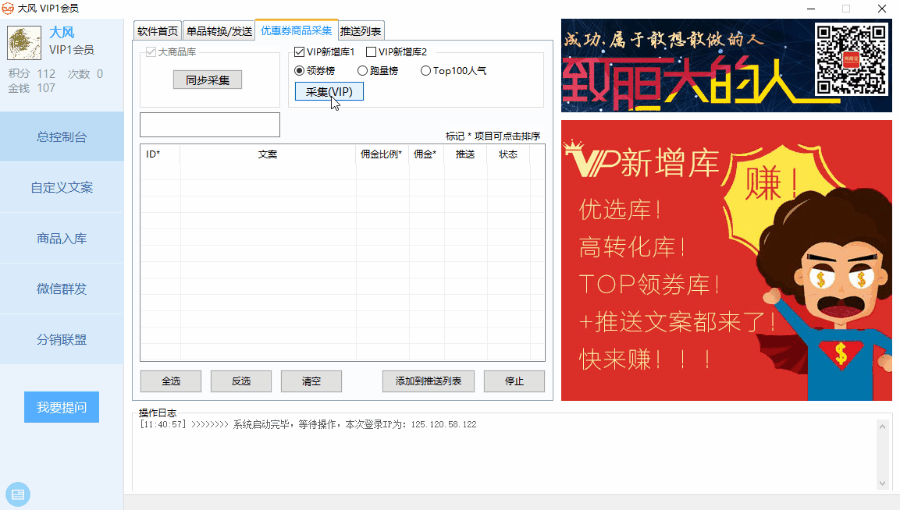Viewport: 900px width, 510px height.
Task: Click the 系统启动完毕 log entry
Action: (x=308, y=425)
